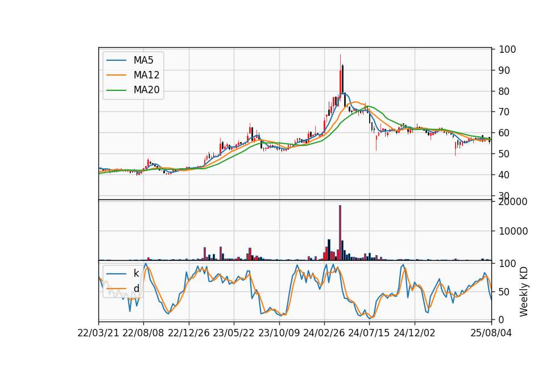Screen dimensions: 546x392
Task: Click the d legend label in the KD panel
Action: click(x=136, y=289)
